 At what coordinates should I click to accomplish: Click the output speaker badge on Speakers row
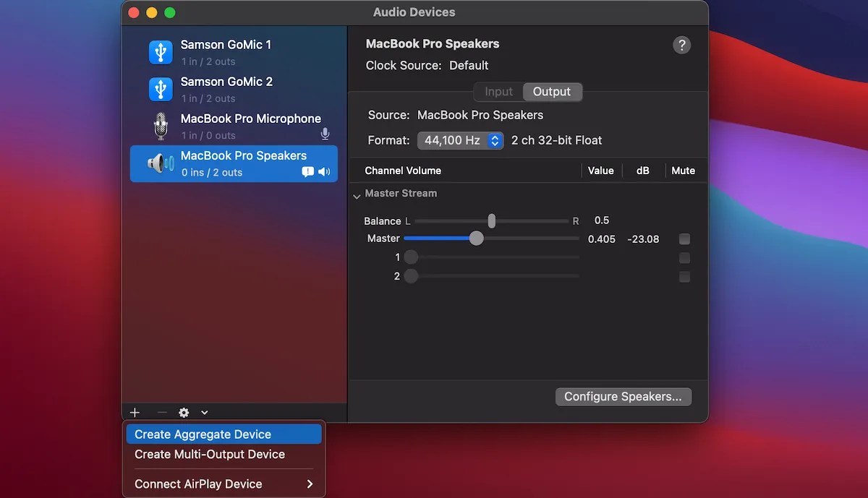click(x=324, y=171)
